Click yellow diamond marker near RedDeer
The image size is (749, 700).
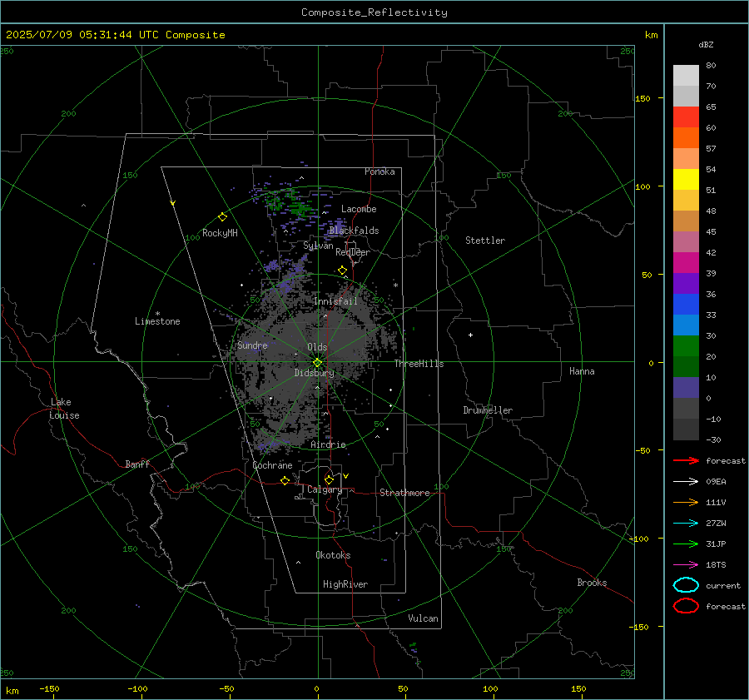click(342, 271)
